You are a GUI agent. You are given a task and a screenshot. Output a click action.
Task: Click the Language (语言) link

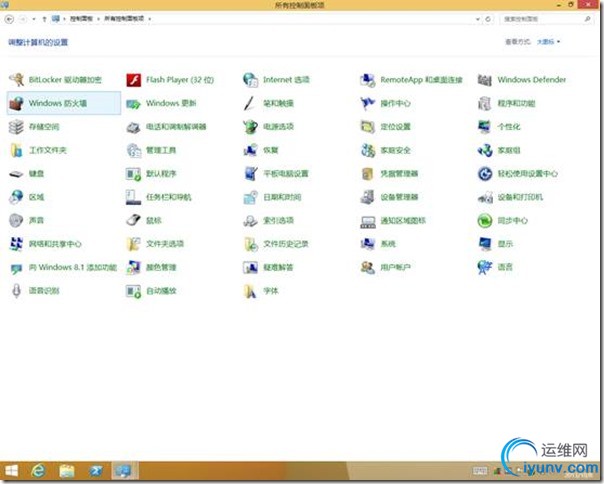(x=505, y=267)
